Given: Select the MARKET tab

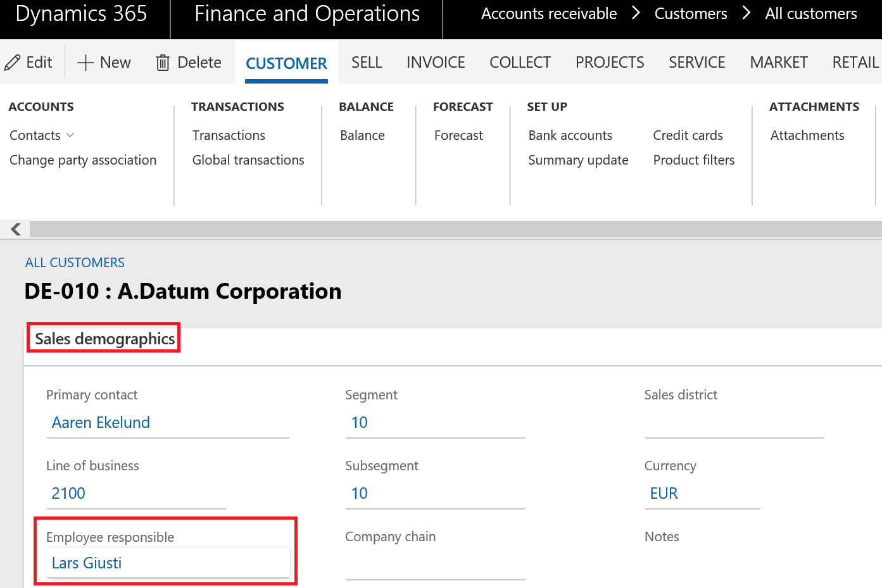Looking at the screenshot, I should click(779, 63).
